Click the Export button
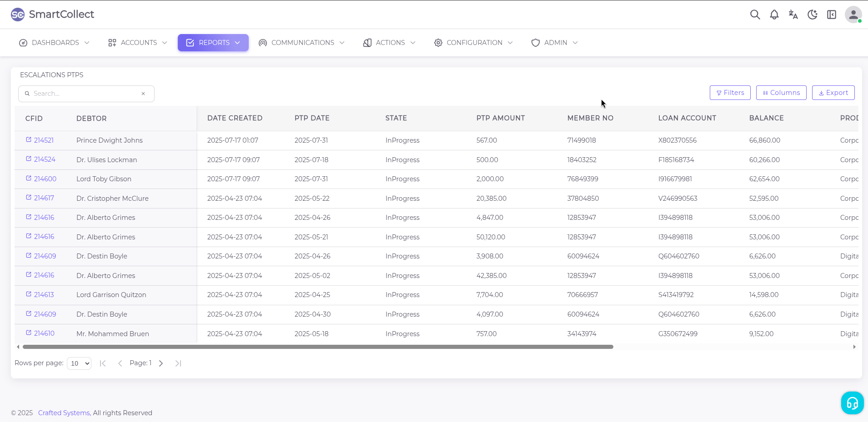Screen dimensions: 868x422 (833, 93)
